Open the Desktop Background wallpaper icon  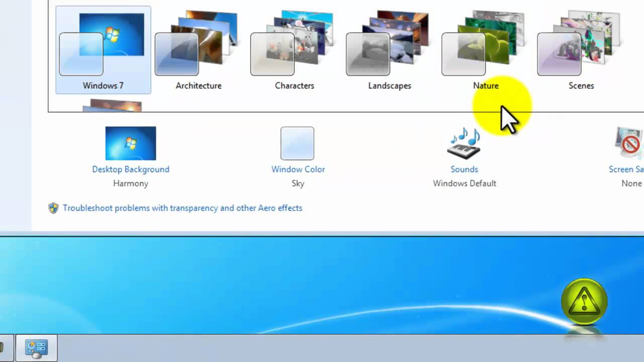[x=131, y=143]
